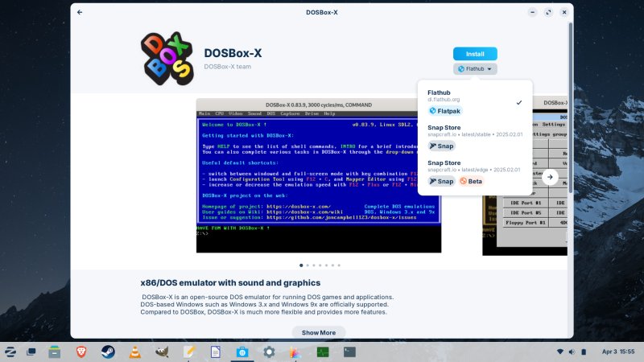644x362 pixels.
Task: Open the Zorin start menu
Action: (10, 352)
